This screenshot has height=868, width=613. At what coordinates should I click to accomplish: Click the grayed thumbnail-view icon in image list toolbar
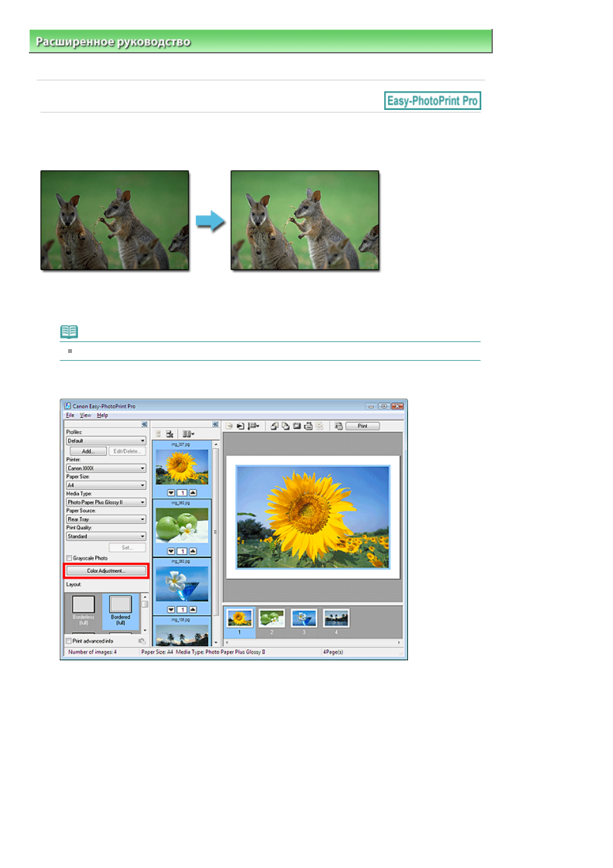pyautogui.click(x=158, y=434)
